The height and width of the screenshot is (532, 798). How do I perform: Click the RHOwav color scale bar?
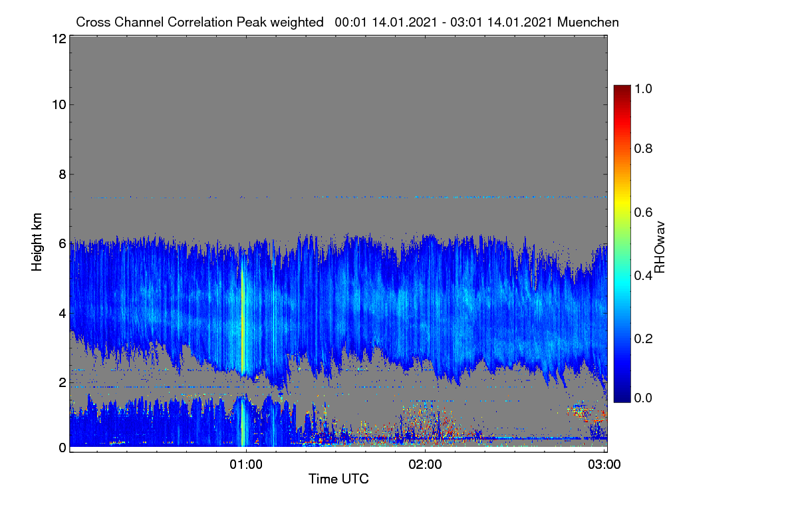tap(622, 243)
